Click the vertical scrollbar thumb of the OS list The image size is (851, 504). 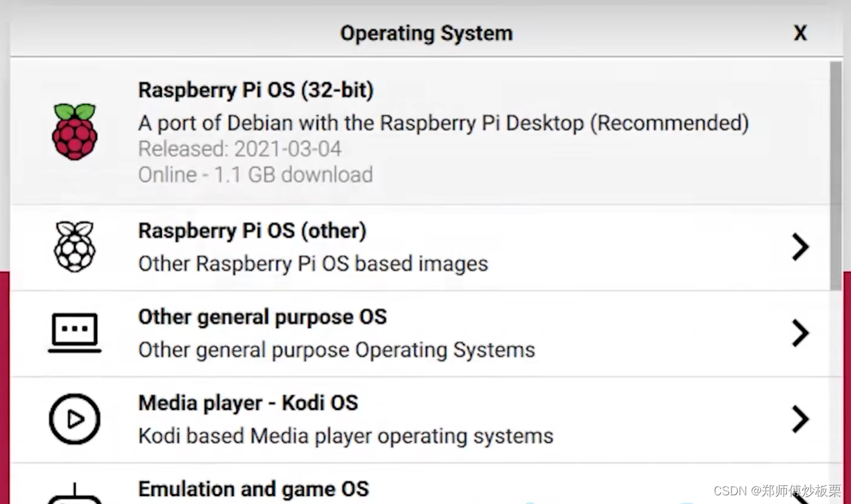coord(836,175)
